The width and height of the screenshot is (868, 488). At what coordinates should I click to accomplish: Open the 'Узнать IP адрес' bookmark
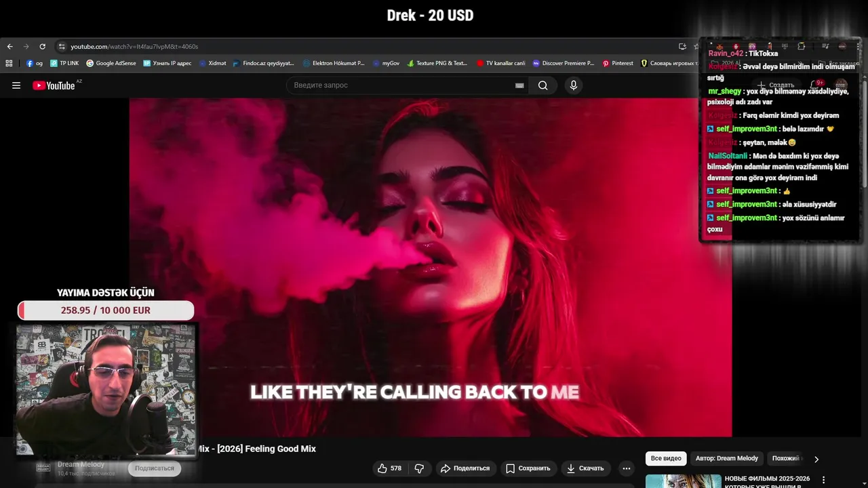pos(167,63)
